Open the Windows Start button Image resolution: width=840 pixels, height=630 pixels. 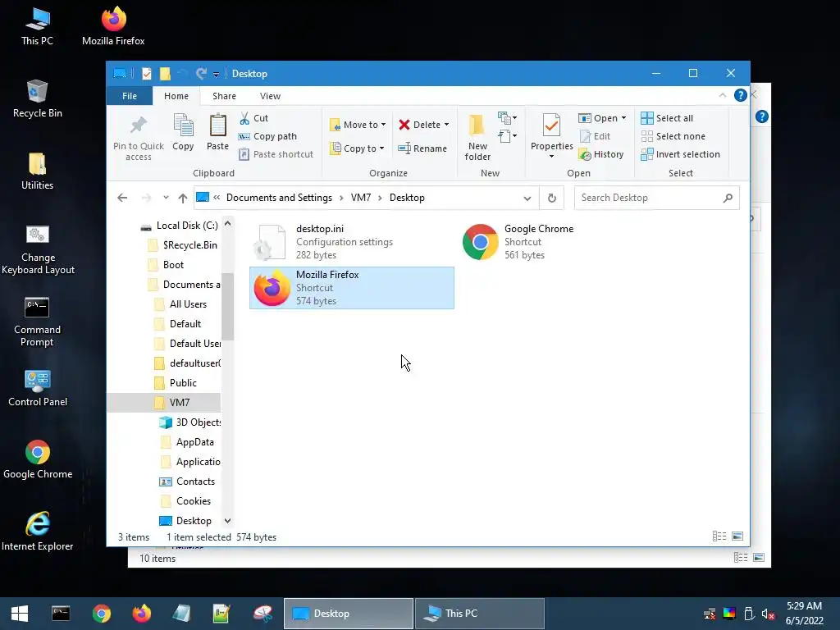[20, 614]
